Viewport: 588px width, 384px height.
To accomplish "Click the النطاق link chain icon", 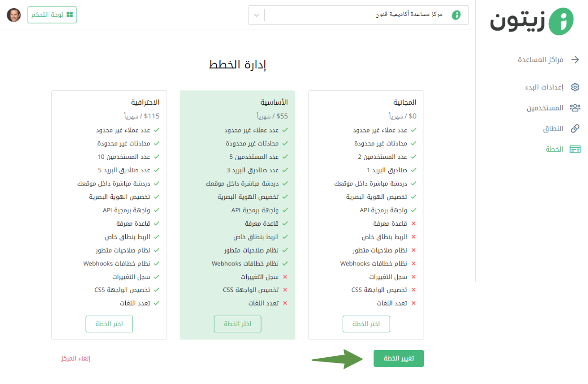I will click(x=575, y=129).
